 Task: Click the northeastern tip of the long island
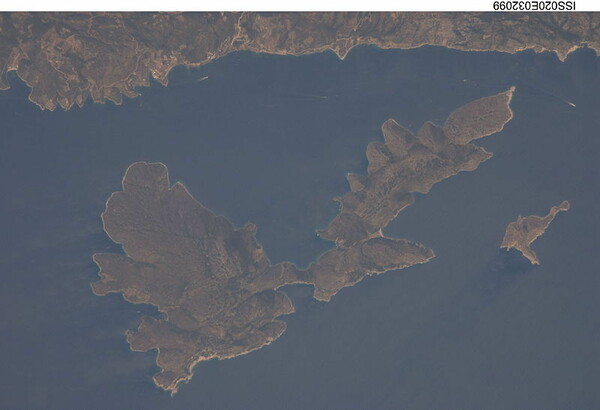508,94
